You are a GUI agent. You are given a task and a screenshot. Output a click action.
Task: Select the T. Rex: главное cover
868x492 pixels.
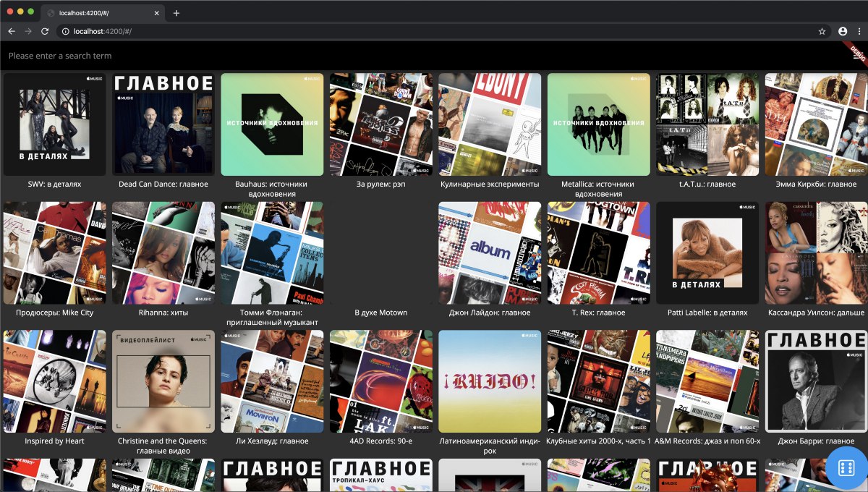coord(599,253)
